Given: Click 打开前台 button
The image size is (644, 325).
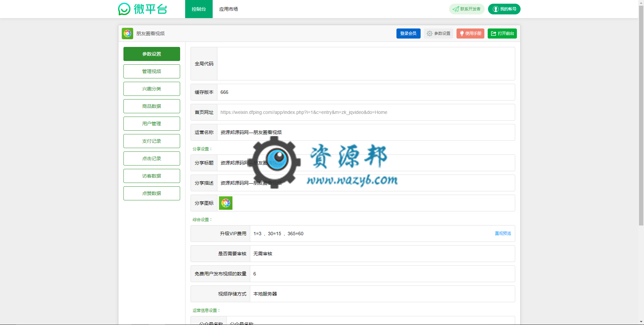Looking at the screenshot, I should click(x=502, y=34).
